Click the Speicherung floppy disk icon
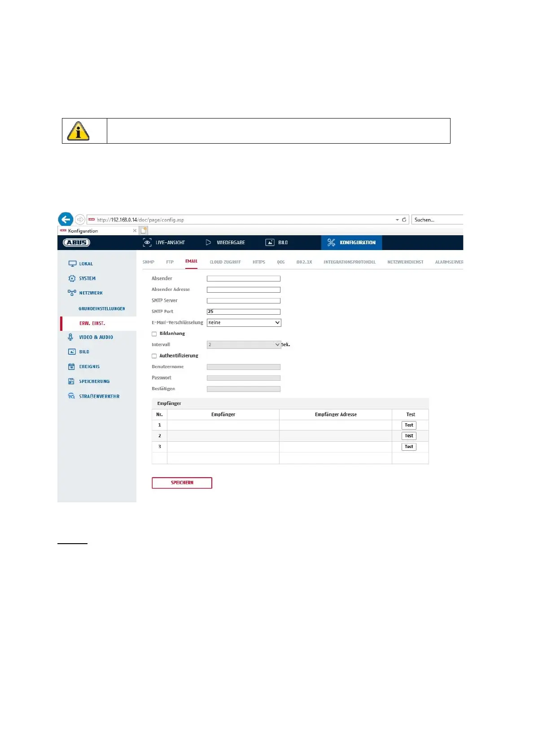Viewport: 534px width, 756px height. coord(71,382)
